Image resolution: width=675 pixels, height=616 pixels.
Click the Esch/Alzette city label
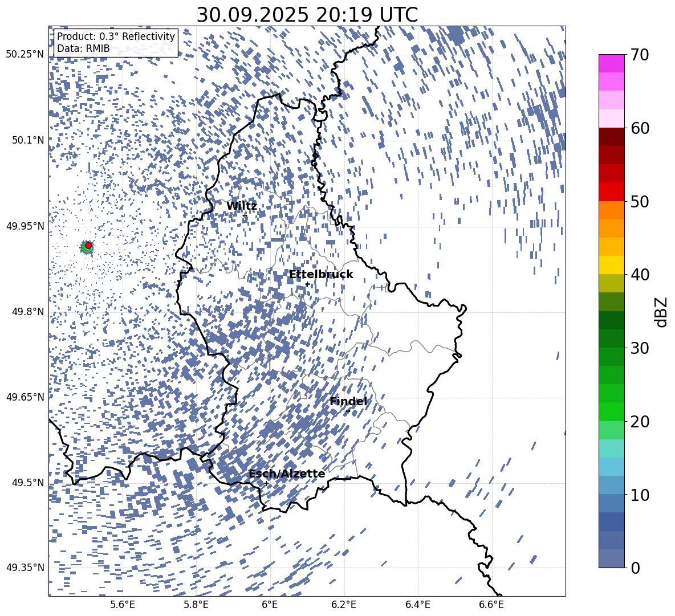coord(287,474)
